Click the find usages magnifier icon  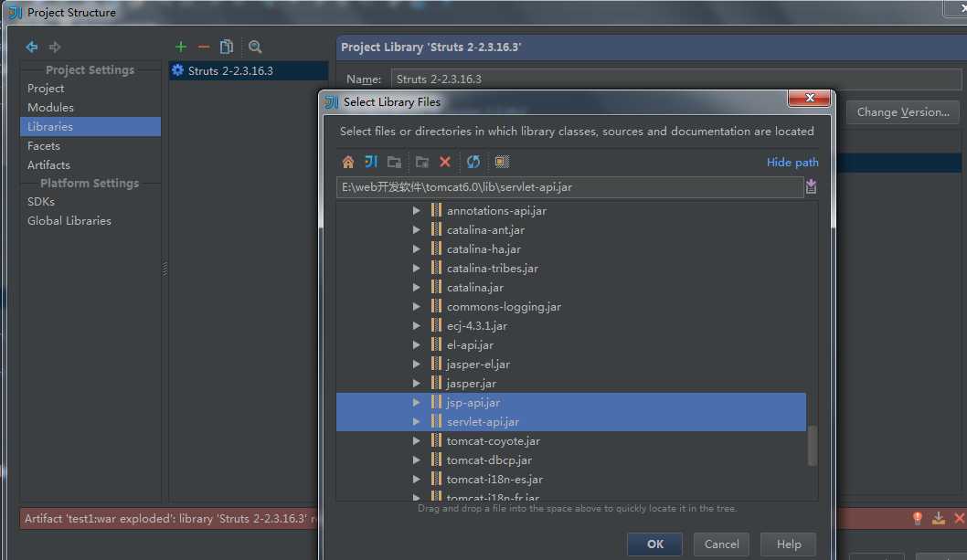click(x=255, y=47)
